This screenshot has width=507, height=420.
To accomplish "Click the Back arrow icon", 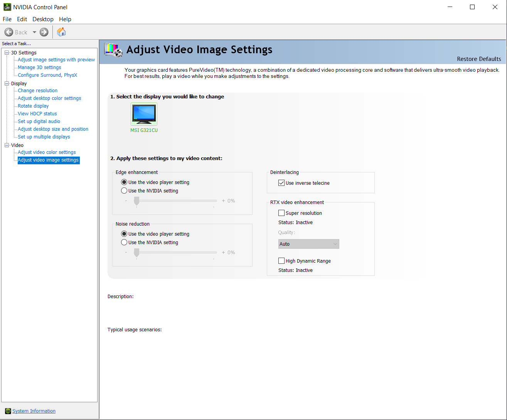I will tap(9, 32).
